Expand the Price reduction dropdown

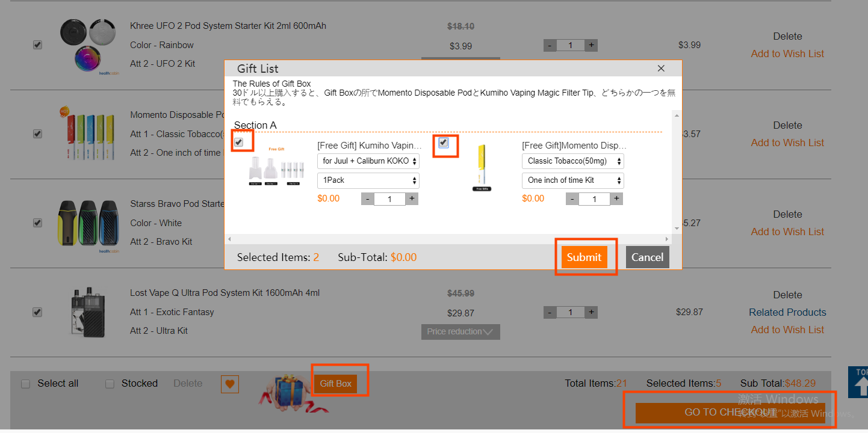(x=460, y=331)
